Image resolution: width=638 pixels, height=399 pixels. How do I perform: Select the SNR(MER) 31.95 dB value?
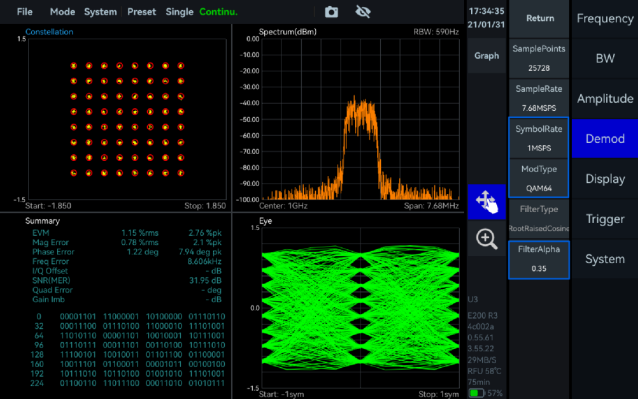[205, 280]
